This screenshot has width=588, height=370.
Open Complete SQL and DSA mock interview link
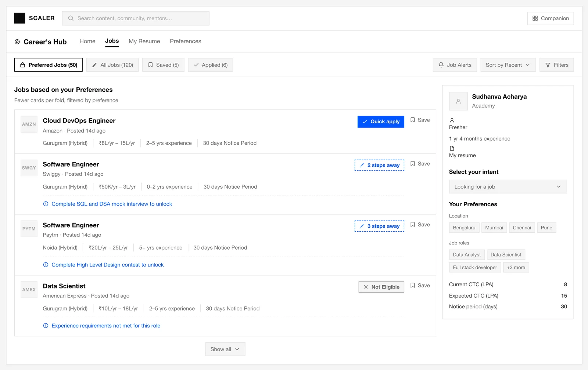112,204
